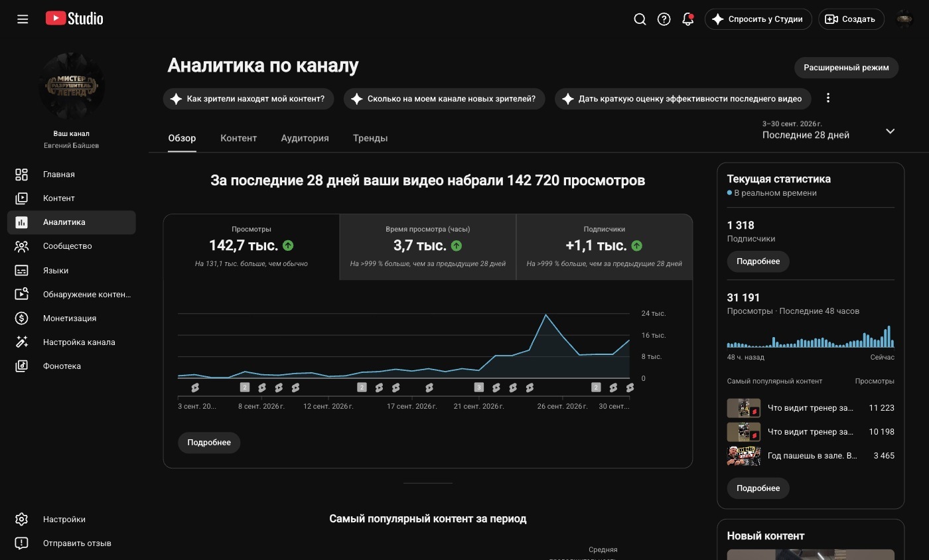Open the Год пашешь в зале video
Screen dimensions: 929x560
[811, 456]
